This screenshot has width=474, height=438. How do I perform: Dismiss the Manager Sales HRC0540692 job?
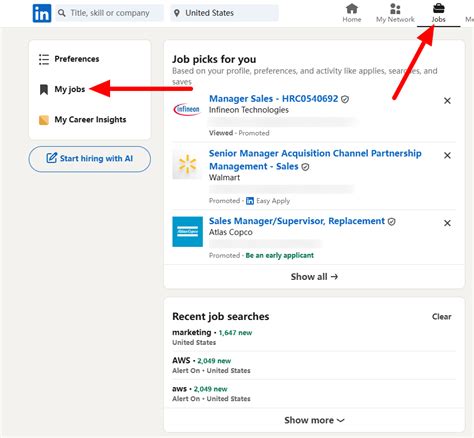[x=447, y=101]
